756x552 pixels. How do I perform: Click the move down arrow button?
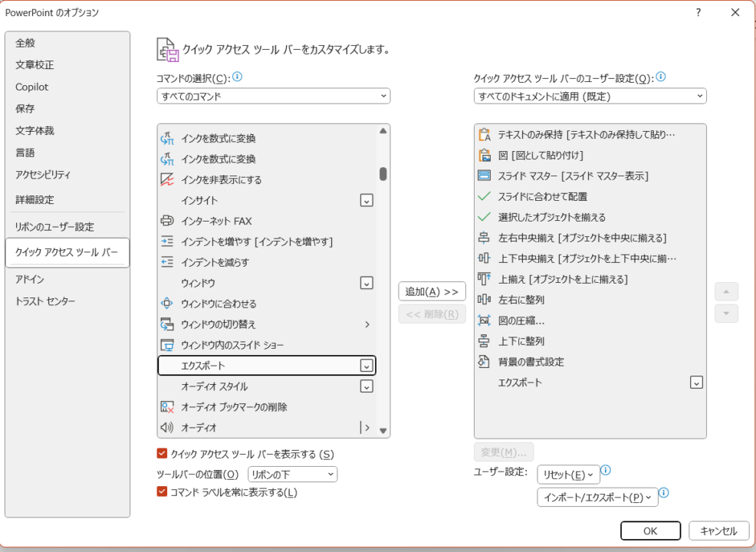point(727,314)
